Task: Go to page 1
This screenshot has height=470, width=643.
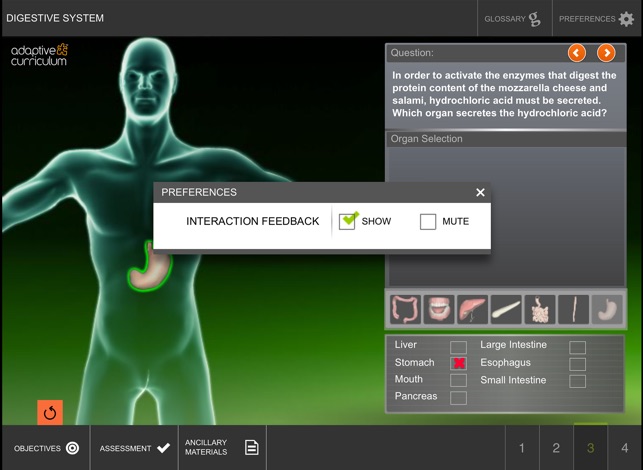Action: [x=522, y=448]
